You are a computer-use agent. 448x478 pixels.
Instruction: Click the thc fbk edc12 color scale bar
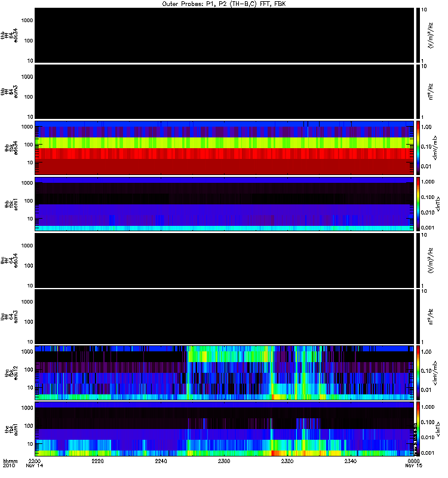418,372
